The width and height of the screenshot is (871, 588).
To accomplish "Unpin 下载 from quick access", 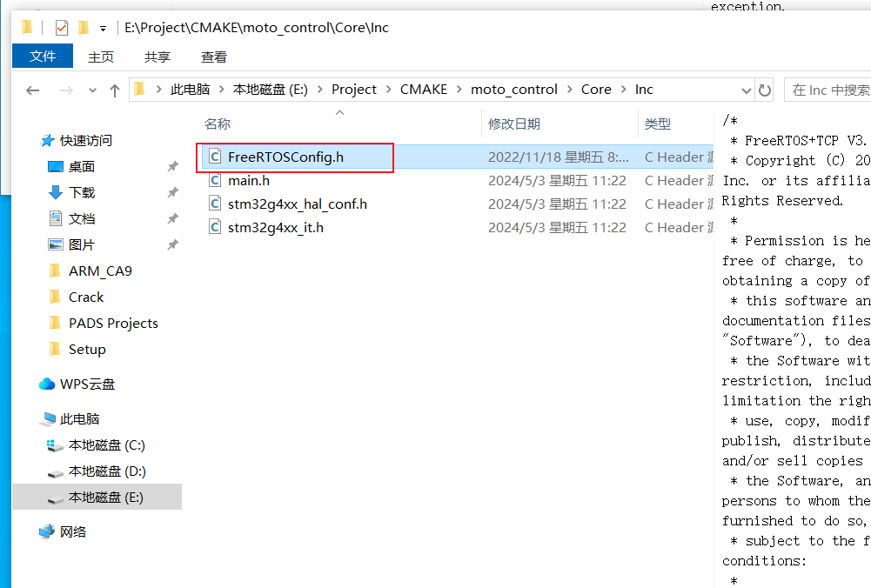I will point(174,192).
